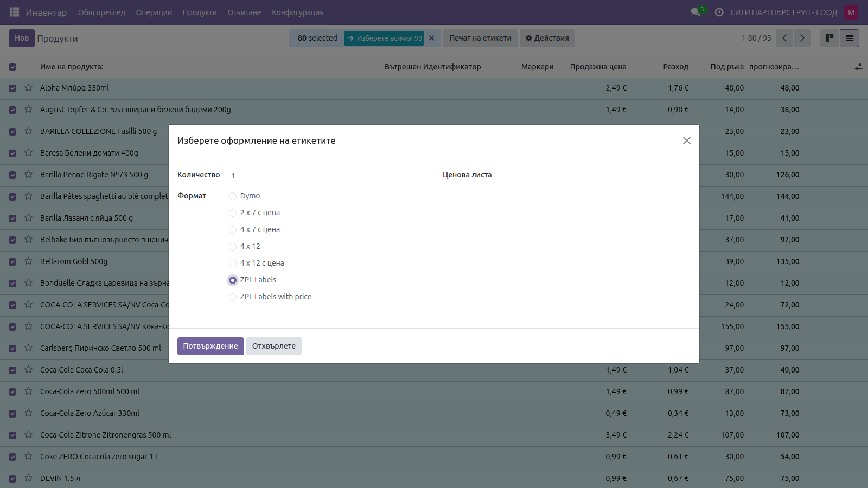Viewport: 868px width, 488px height.
Task: Click Изберете всички 93 button
Action: [x=384, y=38]
